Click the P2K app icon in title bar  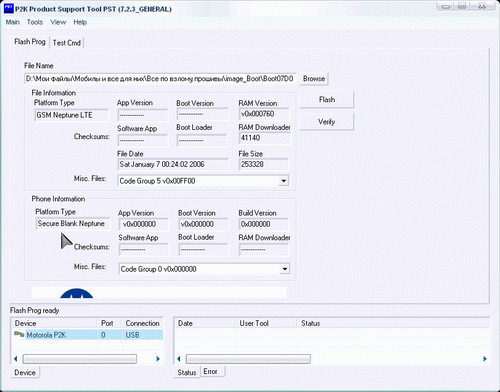8,8
